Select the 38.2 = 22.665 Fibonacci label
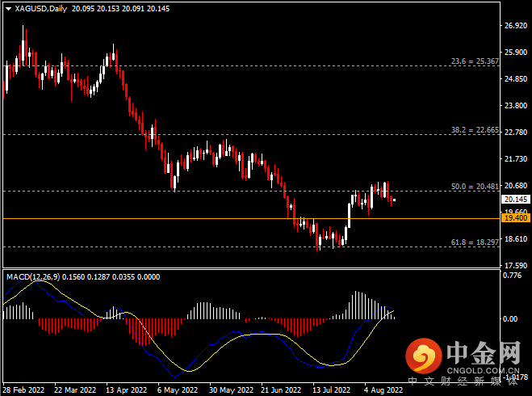Viewport: 532px width, 396px height. point(475,130)
